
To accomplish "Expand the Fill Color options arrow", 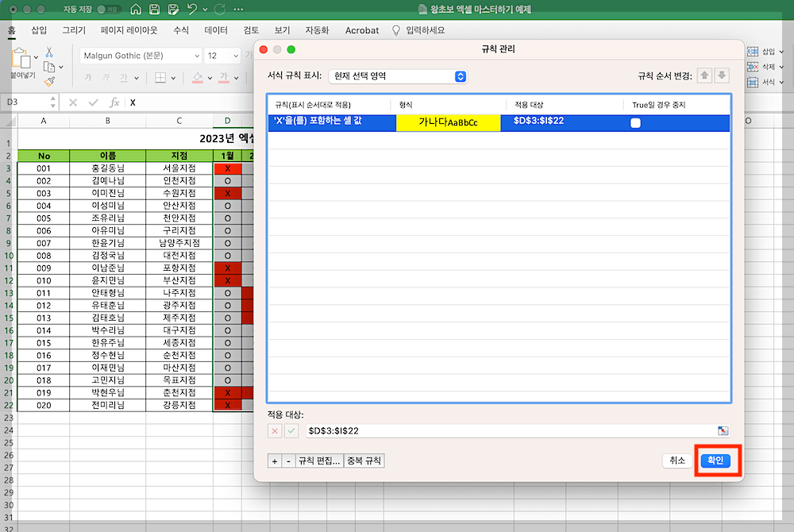I will (210, 78).
